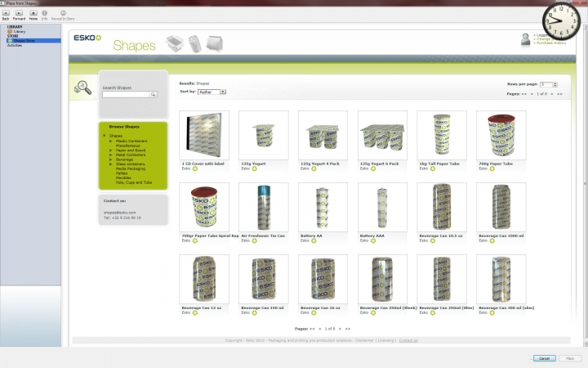Click the Forward navigation icon
Viewport: 588px width, 368px height.
[19, 13]
